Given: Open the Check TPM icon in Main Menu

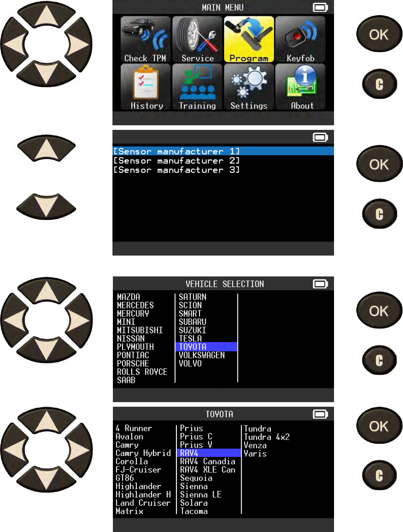Looking at the screenshot, I should pos(145,40).
